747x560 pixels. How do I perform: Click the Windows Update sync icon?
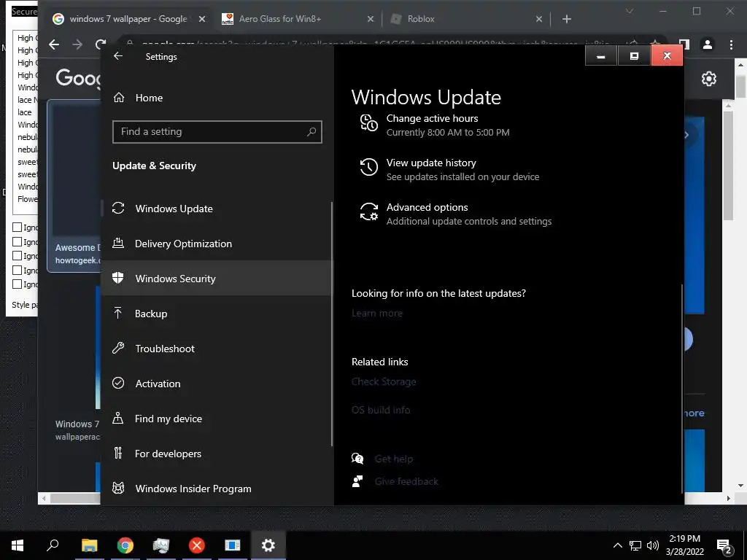[x=118, y=208]
